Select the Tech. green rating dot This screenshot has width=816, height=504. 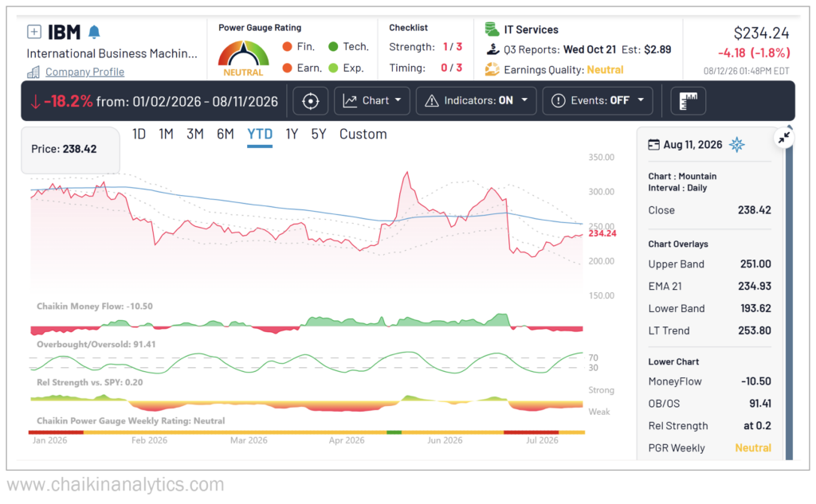pyautogui.click(x=333, y=46)
